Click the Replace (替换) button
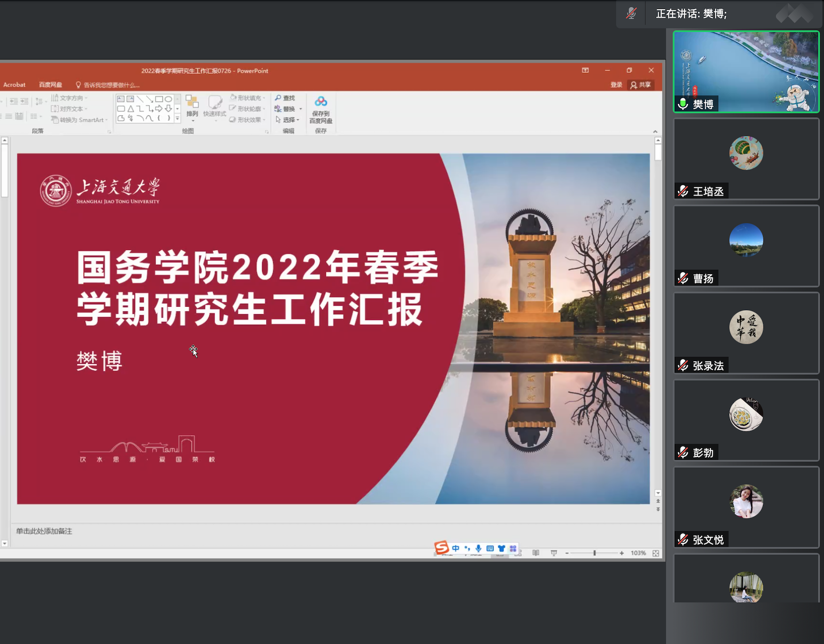 point(285,109)
